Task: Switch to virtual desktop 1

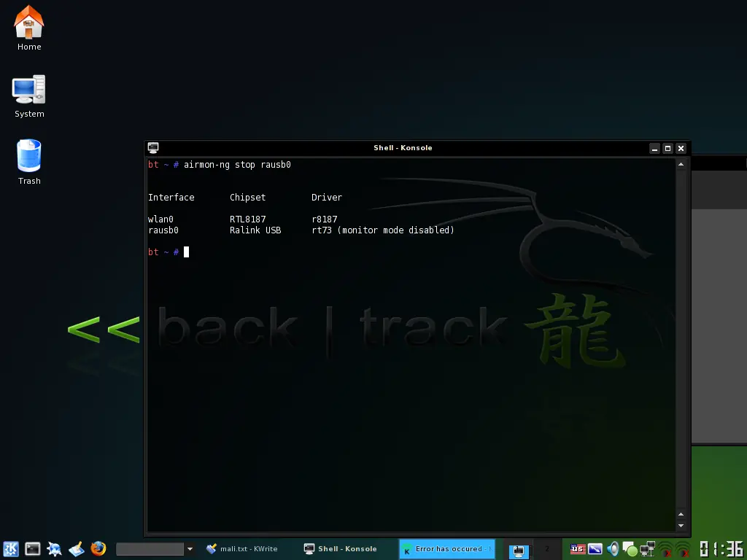Action: (519, 549)
